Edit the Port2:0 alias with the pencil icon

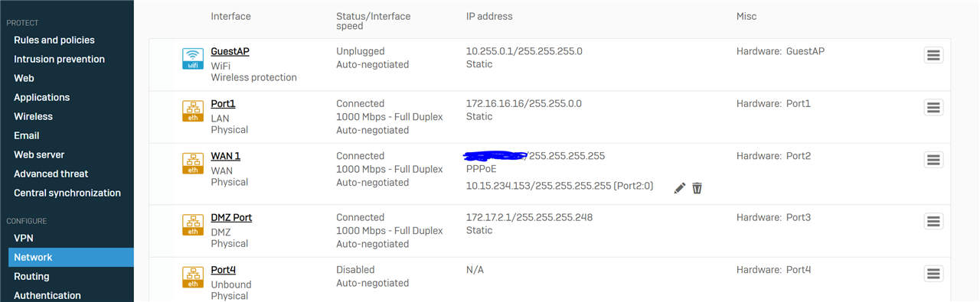679,188
